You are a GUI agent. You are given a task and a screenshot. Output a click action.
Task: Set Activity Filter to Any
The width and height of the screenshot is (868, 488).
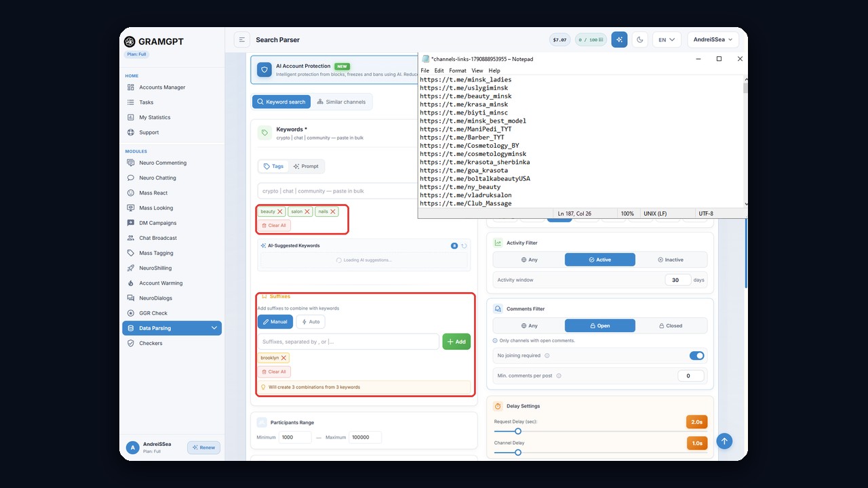(x=529, y=260)
